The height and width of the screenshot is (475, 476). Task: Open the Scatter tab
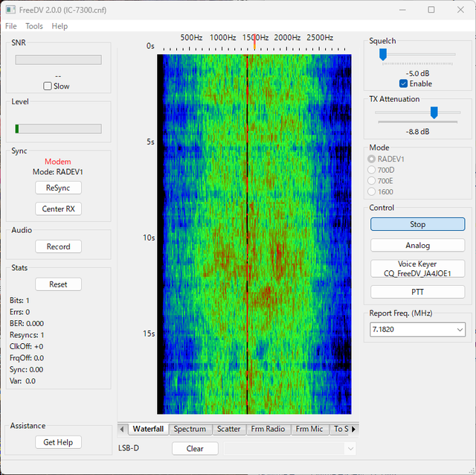point(228,429)
